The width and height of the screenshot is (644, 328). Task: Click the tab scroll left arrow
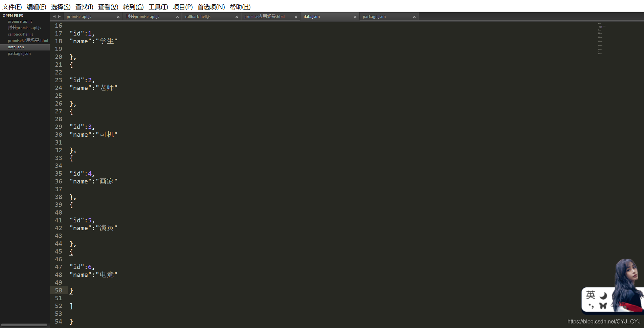[54, 17]
